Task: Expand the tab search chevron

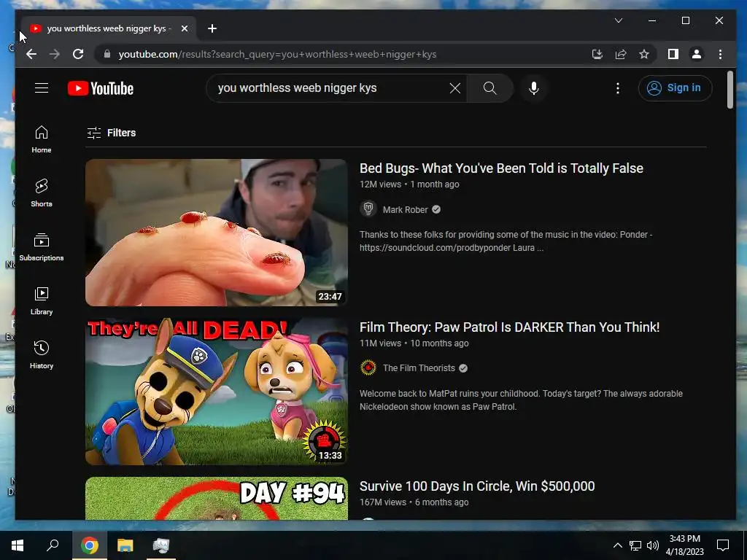Action: (x=619, y=20)
